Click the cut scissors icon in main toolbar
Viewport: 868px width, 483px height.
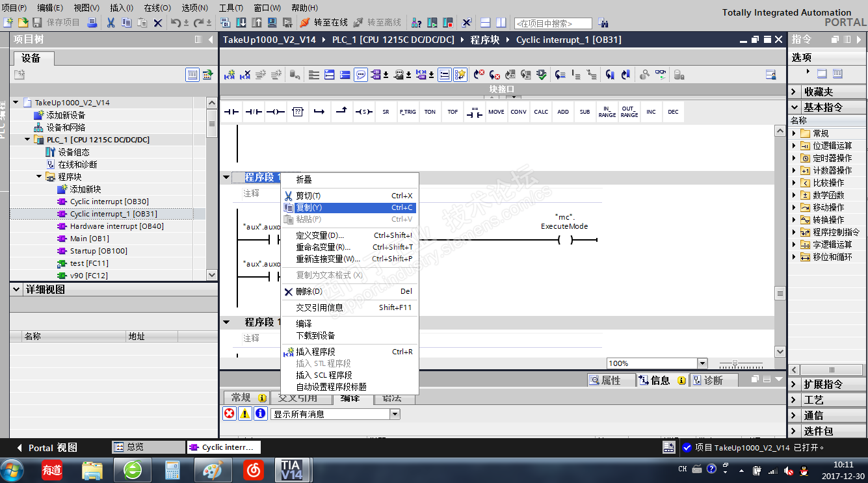coord(111,23)
